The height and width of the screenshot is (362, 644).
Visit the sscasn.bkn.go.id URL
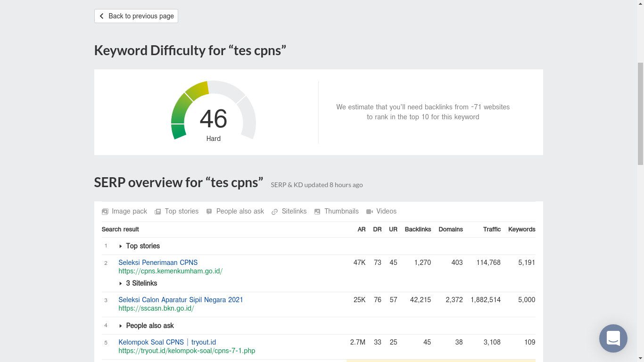pyautogui.click(x=156, y=308)
